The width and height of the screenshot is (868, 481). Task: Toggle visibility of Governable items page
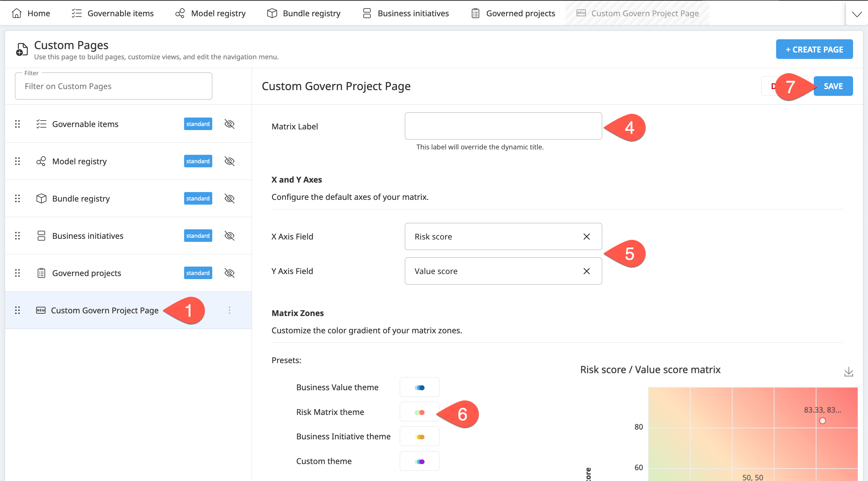tap(230, 124)
